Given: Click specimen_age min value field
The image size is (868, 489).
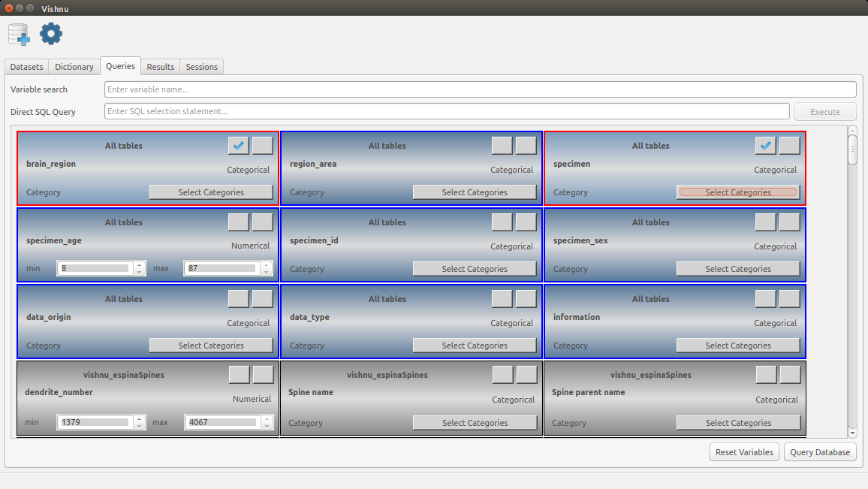Looking at the screenshot, I should click(95, 268).
